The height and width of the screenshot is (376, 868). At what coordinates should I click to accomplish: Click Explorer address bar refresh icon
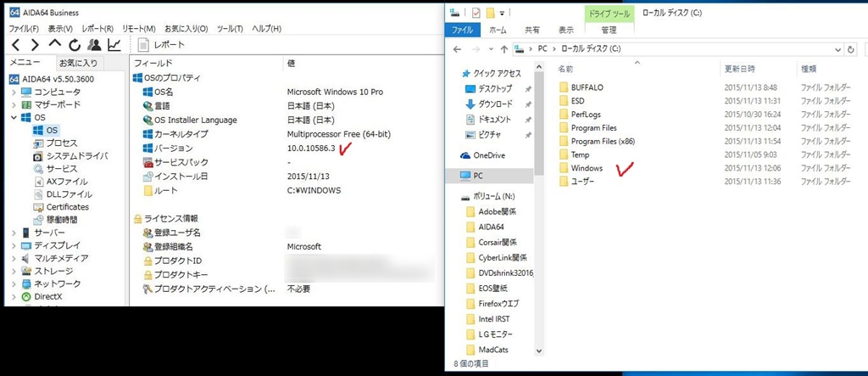(x=851, y=49)
